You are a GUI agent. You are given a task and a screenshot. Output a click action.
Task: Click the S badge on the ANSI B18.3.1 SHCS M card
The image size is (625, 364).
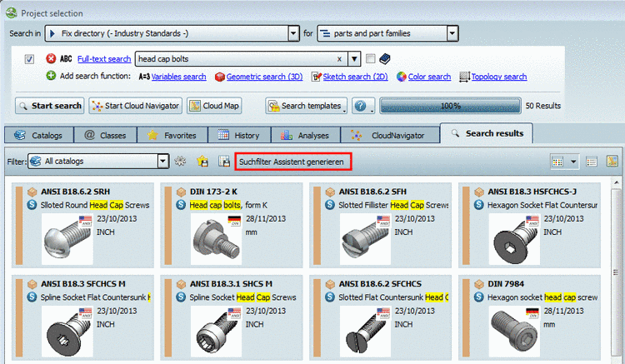(x=181, y=297)
